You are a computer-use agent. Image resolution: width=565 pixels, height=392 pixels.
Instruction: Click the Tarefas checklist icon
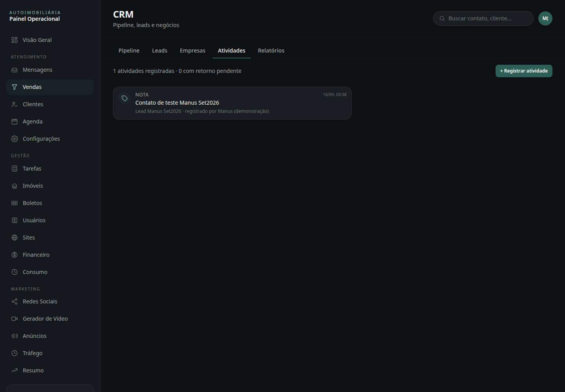(x=15, y=169)
